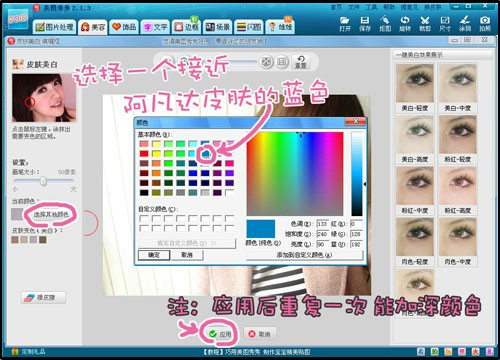Click the 拍照 camera toolbar icon
The image size is (500, 360).
pos(485,24)
